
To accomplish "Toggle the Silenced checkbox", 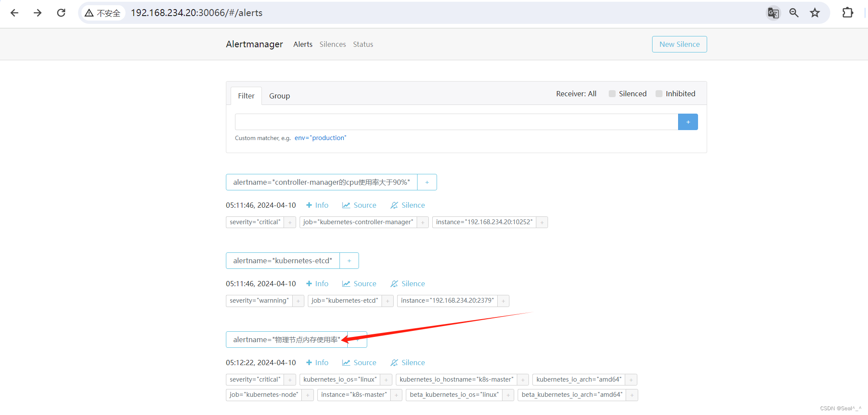I will pos(612,94).
